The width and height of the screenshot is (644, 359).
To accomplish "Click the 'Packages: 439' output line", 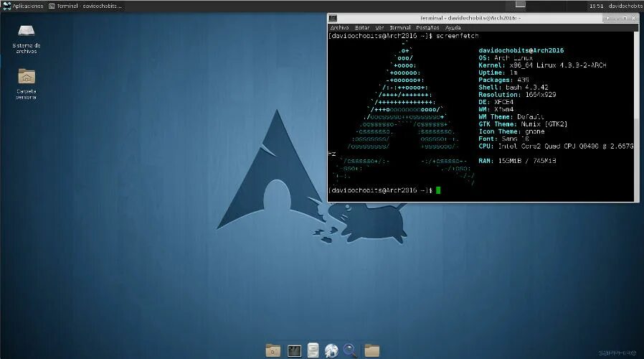I will [503, 80].
